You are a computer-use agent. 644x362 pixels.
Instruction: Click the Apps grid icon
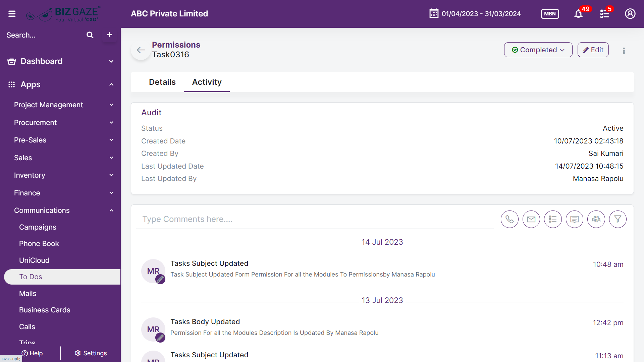[12, 84]
